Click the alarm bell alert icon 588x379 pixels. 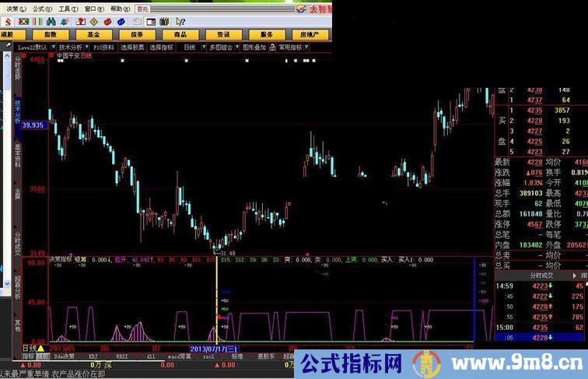pyautogui.click(x=65, y=21)
